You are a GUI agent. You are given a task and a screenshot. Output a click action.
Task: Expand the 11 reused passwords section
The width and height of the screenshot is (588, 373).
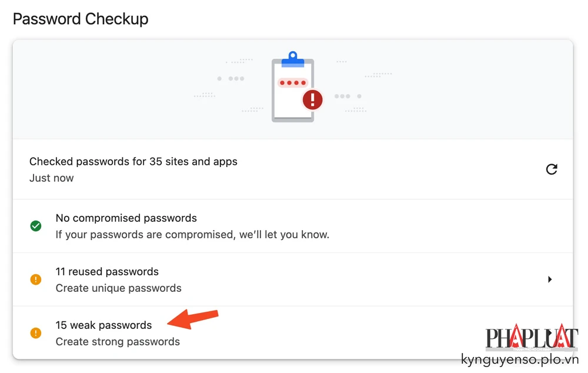[x=550, y=279]
